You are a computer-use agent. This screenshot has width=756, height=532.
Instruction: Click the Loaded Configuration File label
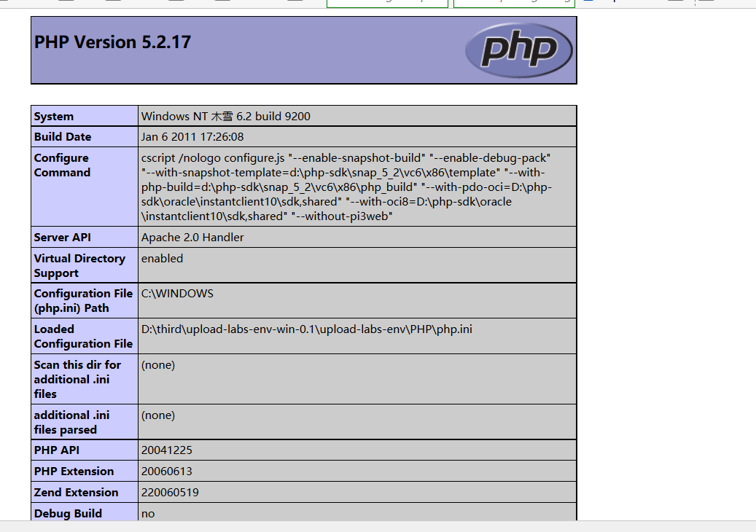tap(83, 337)
